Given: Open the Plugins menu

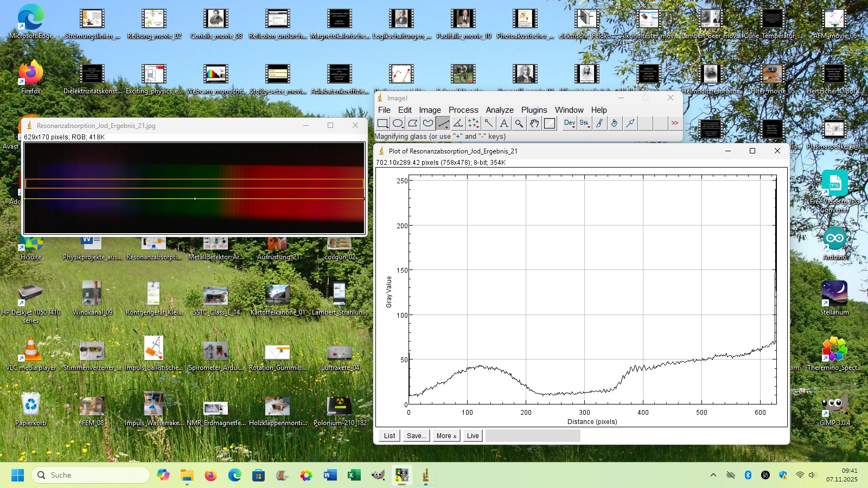Looking at the screenshot, I should pyautogui.click(x=534, y=110).
